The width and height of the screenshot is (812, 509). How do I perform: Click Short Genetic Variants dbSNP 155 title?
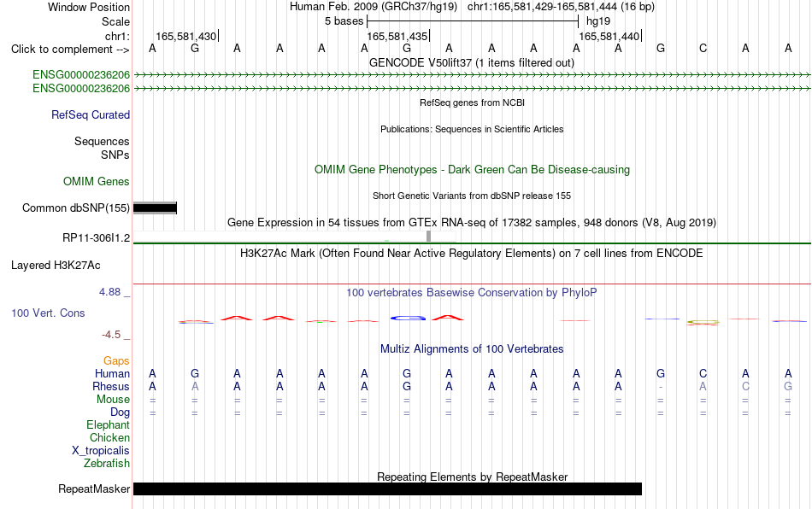[x=472, y=196]
